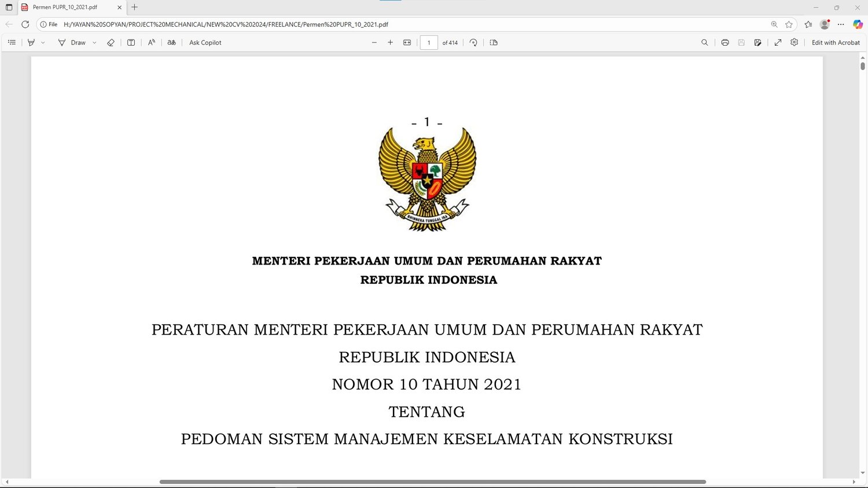Activate the Draw tool
The width and height of the screenshot is (868, 488).
tap(72, 42)
